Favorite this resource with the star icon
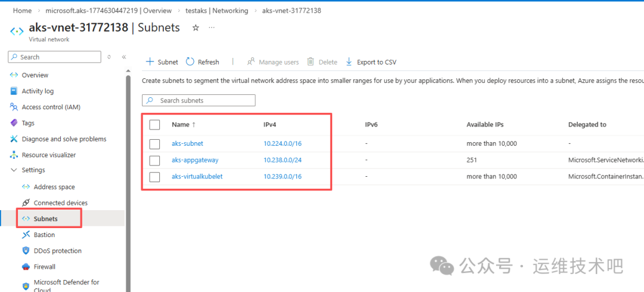This screenshot has width=644, height=292. click(196, 27)
